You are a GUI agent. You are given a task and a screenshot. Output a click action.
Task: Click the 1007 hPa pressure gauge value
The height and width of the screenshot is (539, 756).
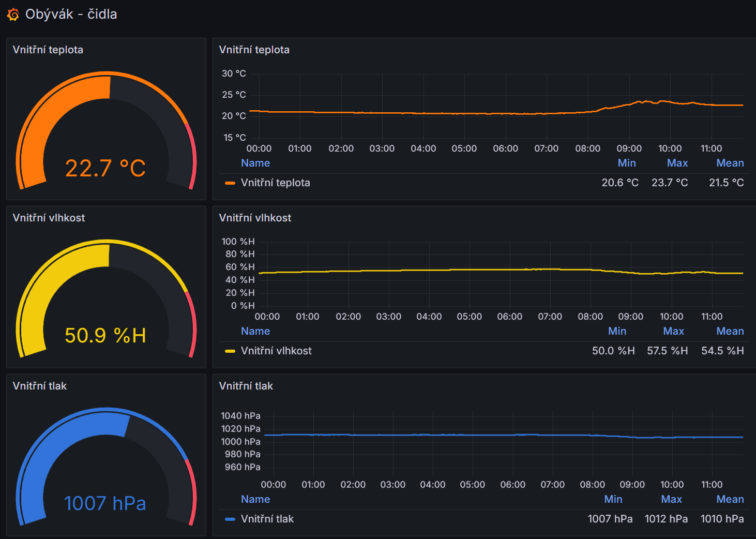click(x=105, y=503)
